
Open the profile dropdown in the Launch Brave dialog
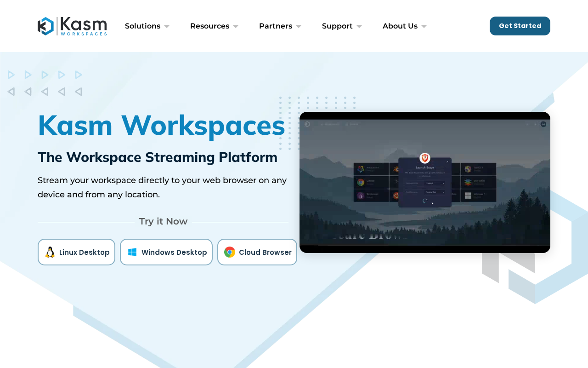tap(435, 184)
